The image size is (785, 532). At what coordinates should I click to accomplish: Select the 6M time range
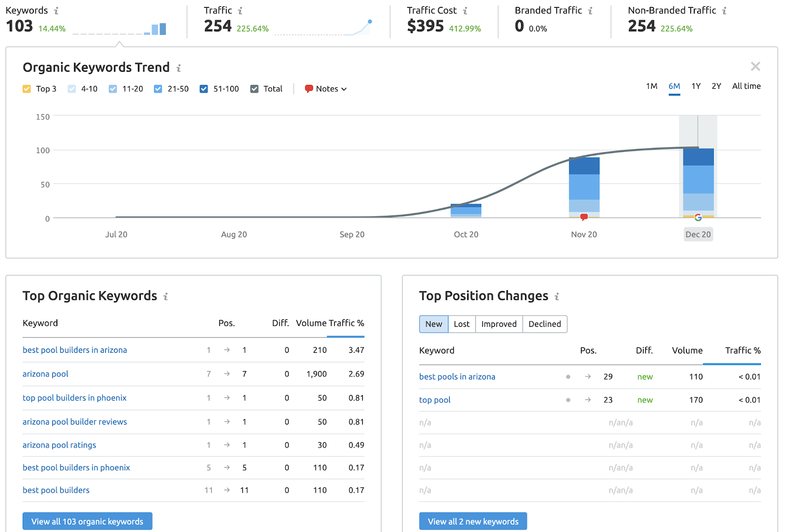[x=674, y=86]
